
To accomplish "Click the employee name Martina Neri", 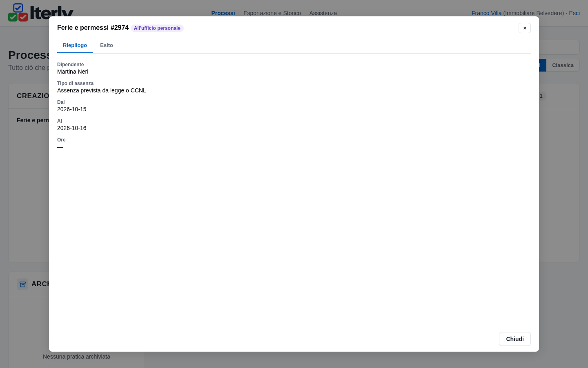I will click(x=73, y=72).
